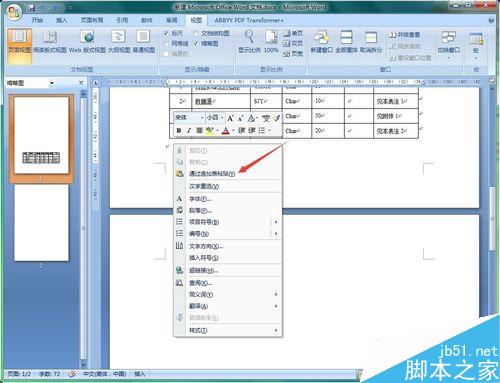Click format painter brush in mini toolbar
500x383 pixels.
tap(276, 118)
